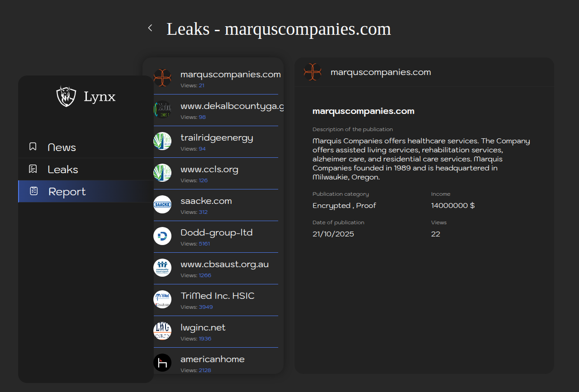The image size is (579, 392).
Task: Click the americanhome logo icon
Action: tap(162, 363)
